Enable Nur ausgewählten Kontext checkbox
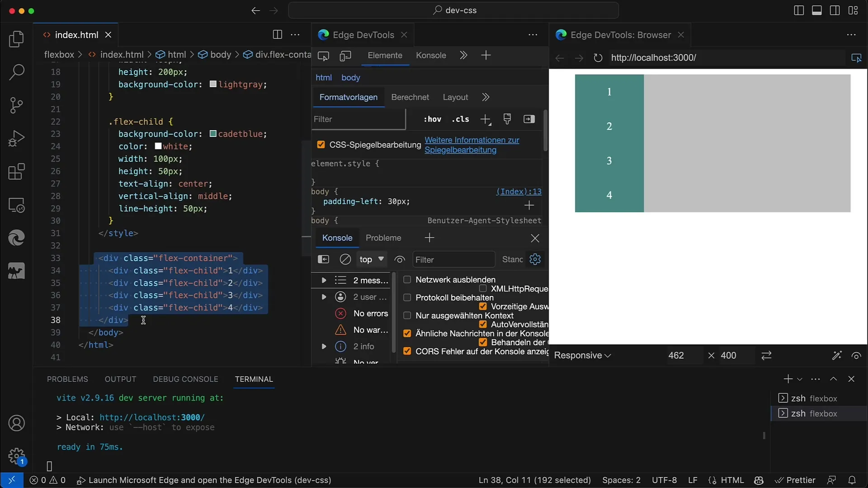The height and width of the screenshot is (488, 868). point(407,315)
